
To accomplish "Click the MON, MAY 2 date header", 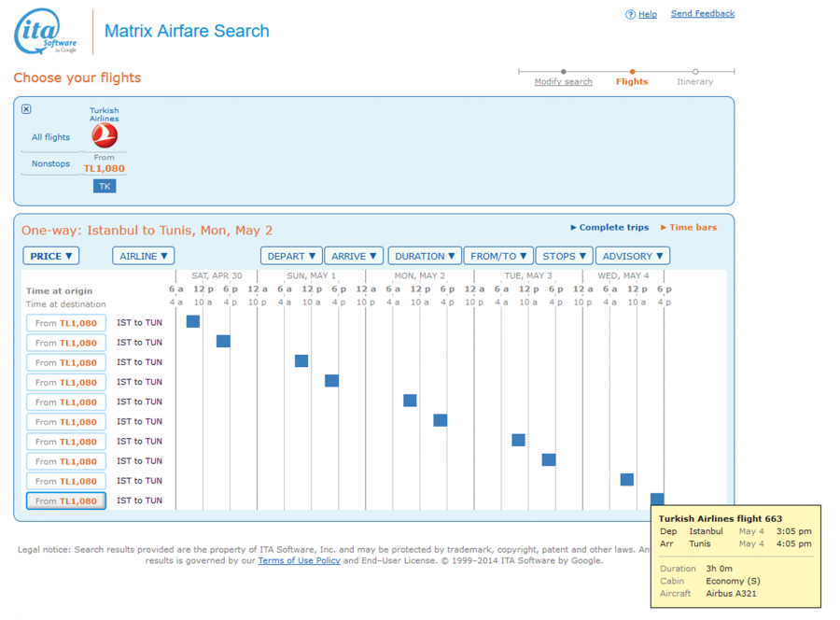I will tap(419, 275).
